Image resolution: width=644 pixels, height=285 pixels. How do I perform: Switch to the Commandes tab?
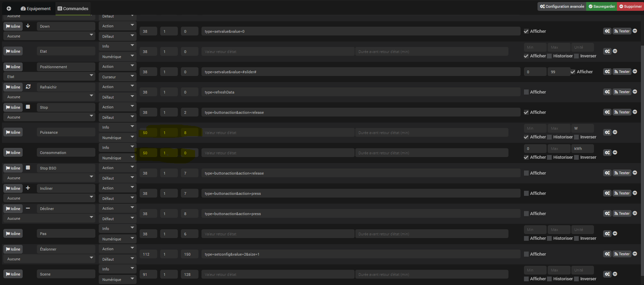pos(73,8)
